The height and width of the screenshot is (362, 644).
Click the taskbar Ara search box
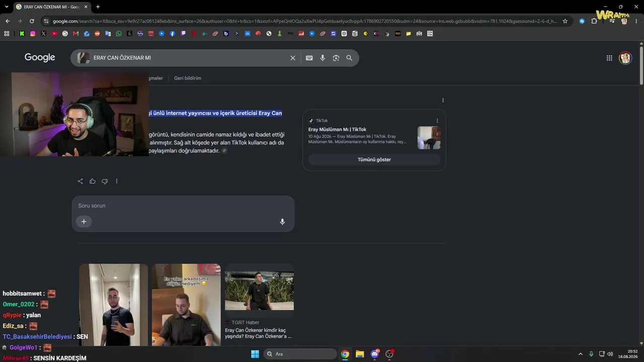coord(300,354)
